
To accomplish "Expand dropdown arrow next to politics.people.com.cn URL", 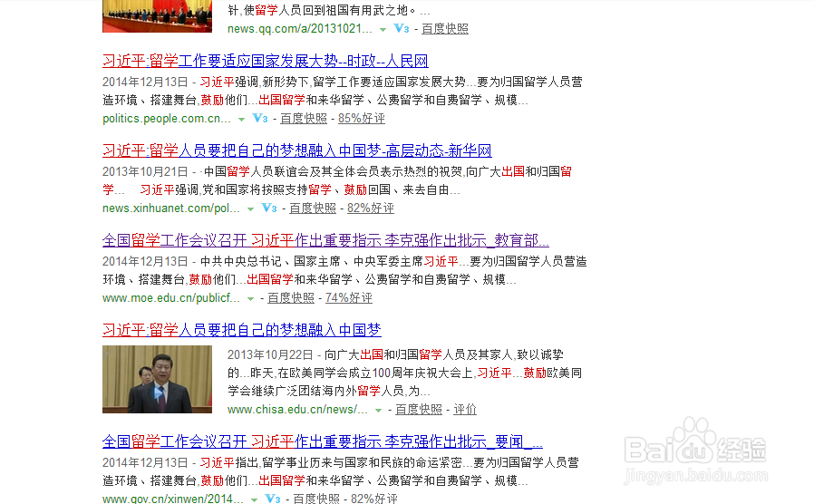I will (x=241, y=120).
